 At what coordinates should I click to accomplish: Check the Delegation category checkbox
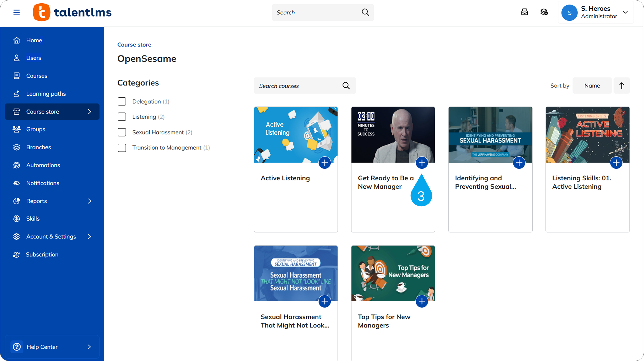pyautogui.click(x=122, y=102)
